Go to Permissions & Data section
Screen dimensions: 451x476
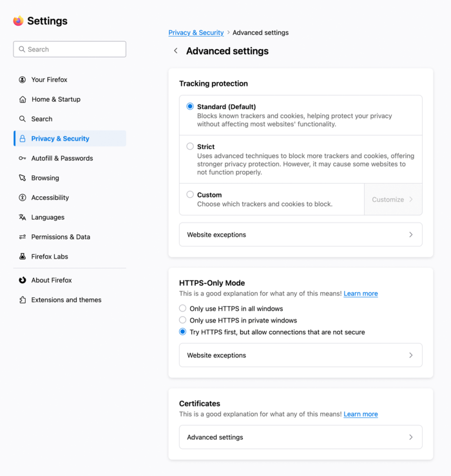point(61,237)
